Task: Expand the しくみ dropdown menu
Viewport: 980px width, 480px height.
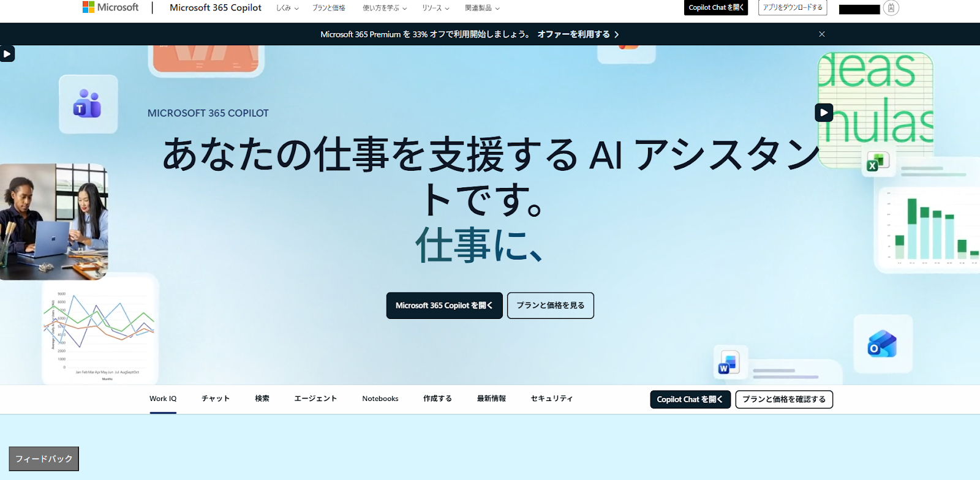Action: coord(287,8)
